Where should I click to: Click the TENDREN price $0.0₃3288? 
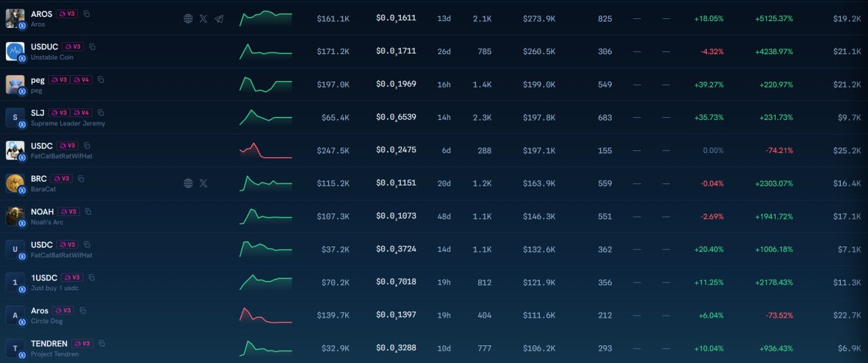pos(396,347)
